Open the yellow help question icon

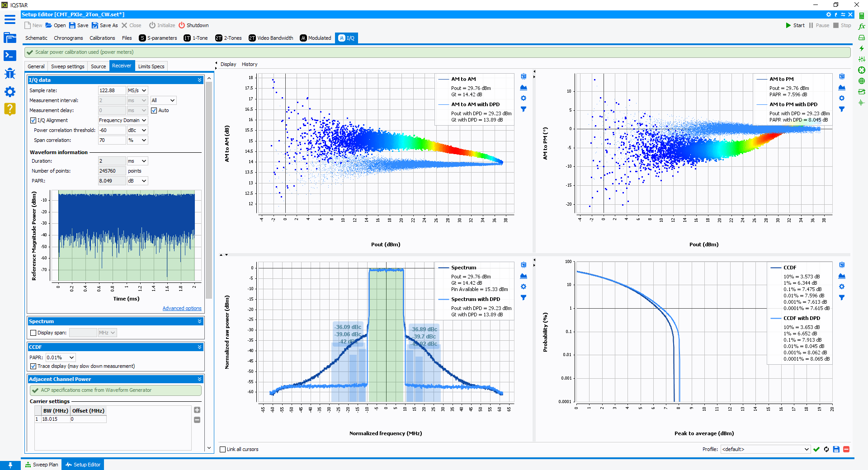(x=10, y=109)
